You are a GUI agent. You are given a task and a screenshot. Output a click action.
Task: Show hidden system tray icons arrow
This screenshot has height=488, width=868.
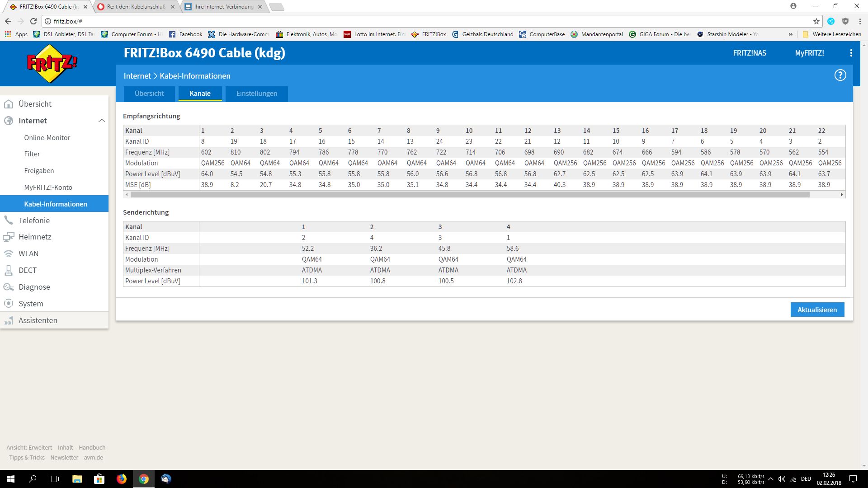(x=770, y=479)
